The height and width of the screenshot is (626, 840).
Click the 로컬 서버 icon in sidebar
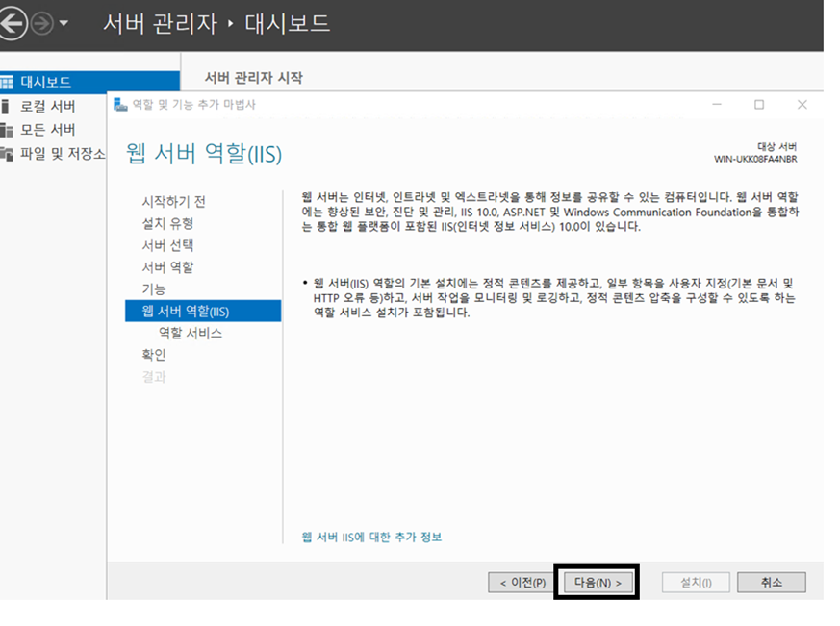[7, 106]
